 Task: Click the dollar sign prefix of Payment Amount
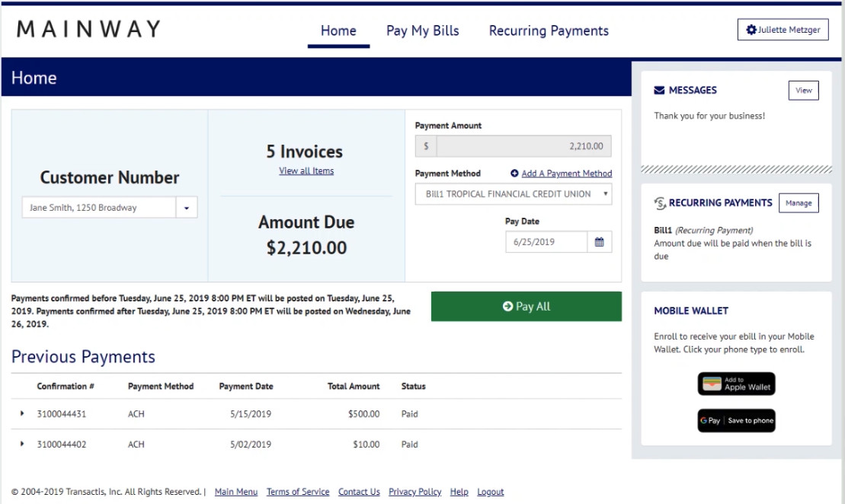[x=426, y=146]
